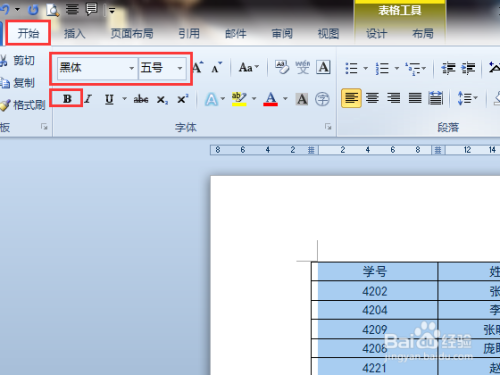Click the horizontal ruler

355,150
